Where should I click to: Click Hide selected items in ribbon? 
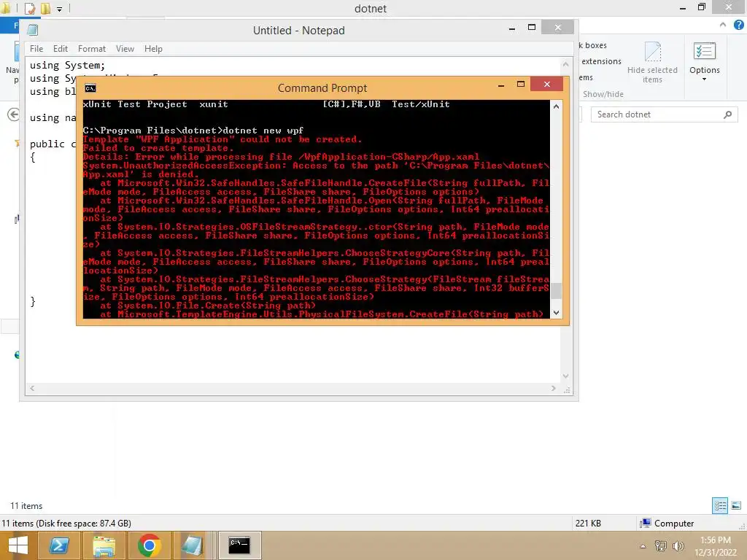tap(652, 63)
